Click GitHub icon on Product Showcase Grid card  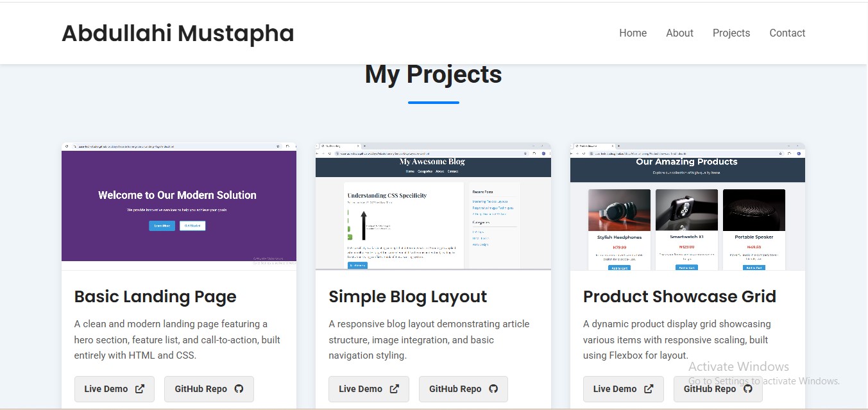point(747,389)
